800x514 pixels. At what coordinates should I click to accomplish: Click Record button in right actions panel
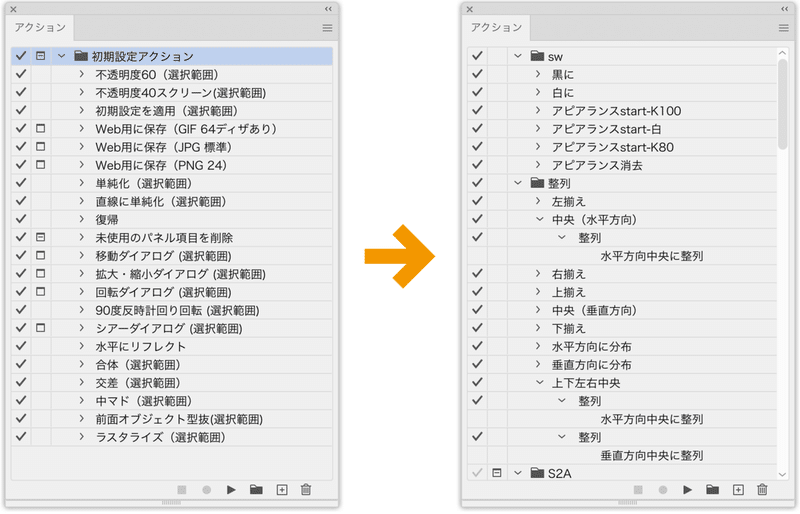(x=663, y=490)
